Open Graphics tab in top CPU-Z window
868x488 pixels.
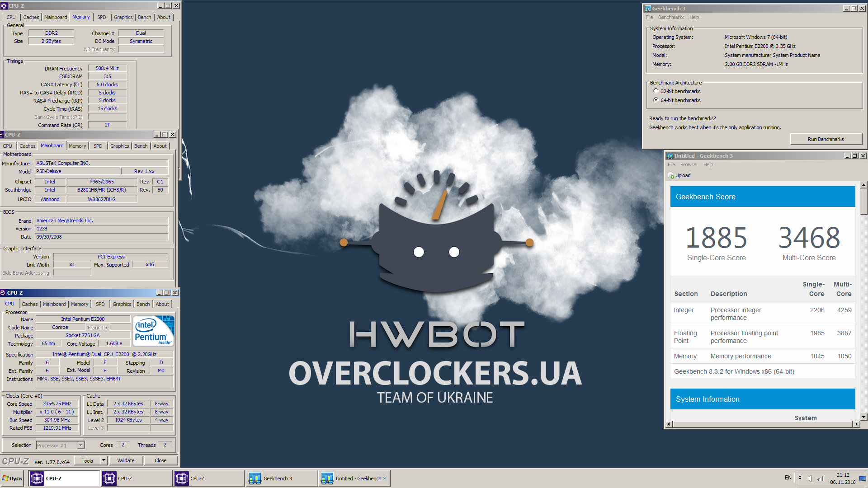(x=123, y=17)
